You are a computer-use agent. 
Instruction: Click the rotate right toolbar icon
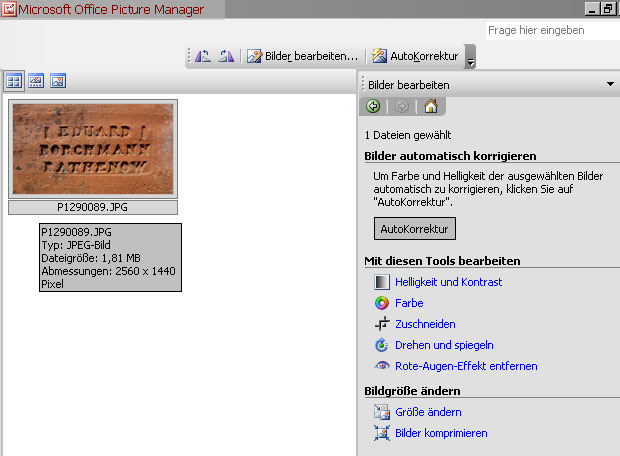(226, 56)
